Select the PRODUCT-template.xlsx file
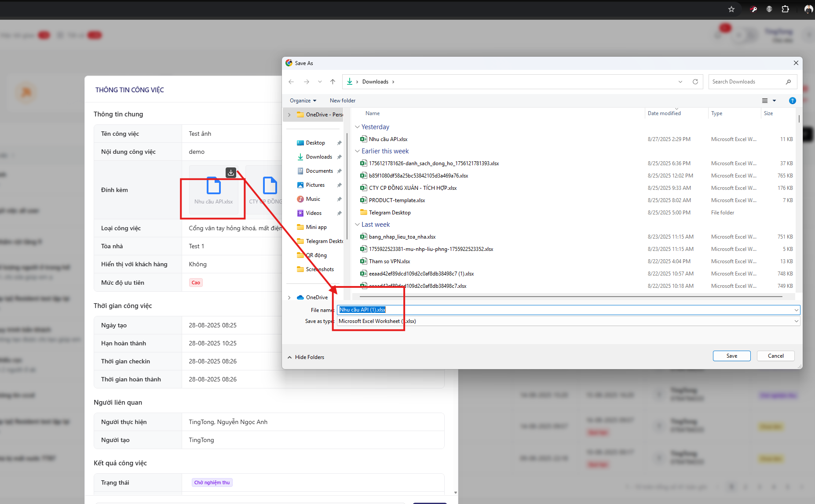This screenshot has height=504, width=815. coord(397,200)
